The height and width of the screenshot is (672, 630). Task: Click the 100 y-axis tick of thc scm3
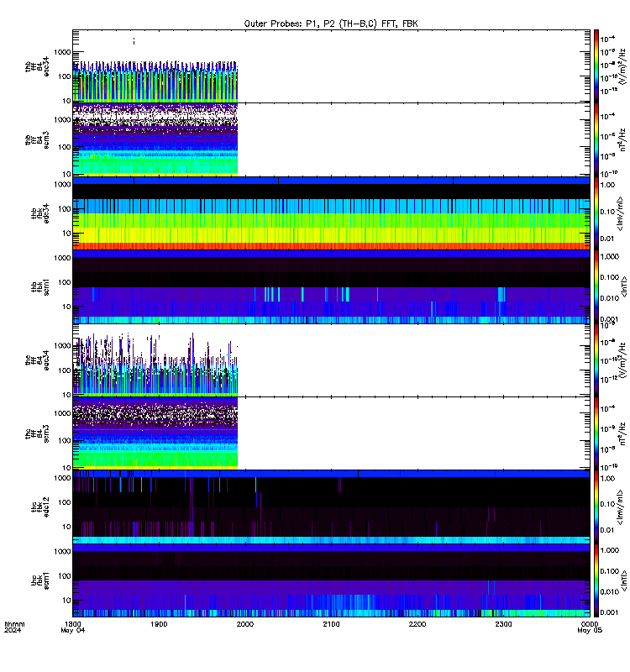[x=65, y=440]
